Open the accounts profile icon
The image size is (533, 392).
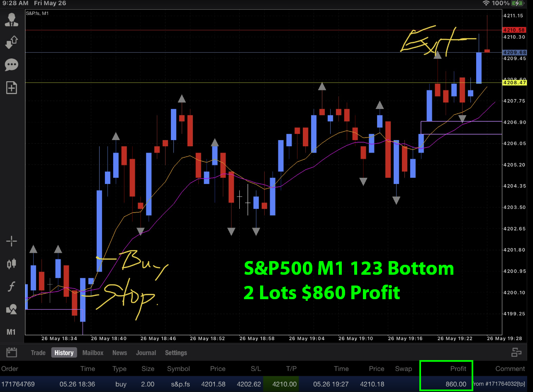[11, 19]
